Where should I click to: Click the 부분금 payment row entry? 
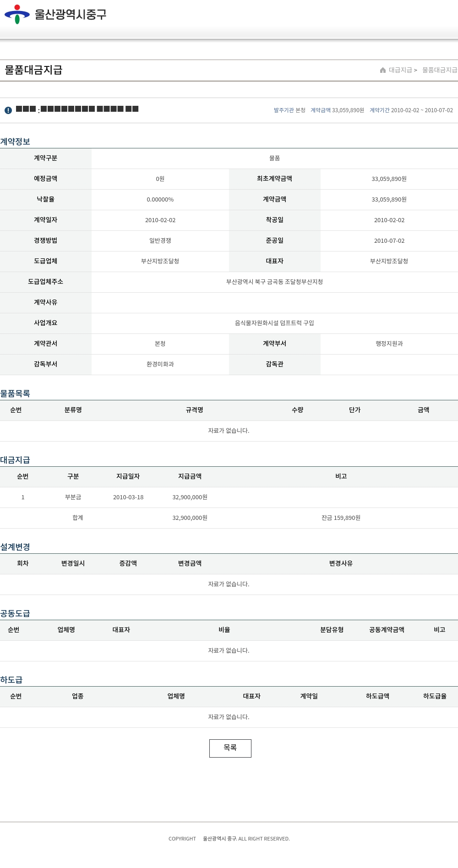[x=73, y=497]
